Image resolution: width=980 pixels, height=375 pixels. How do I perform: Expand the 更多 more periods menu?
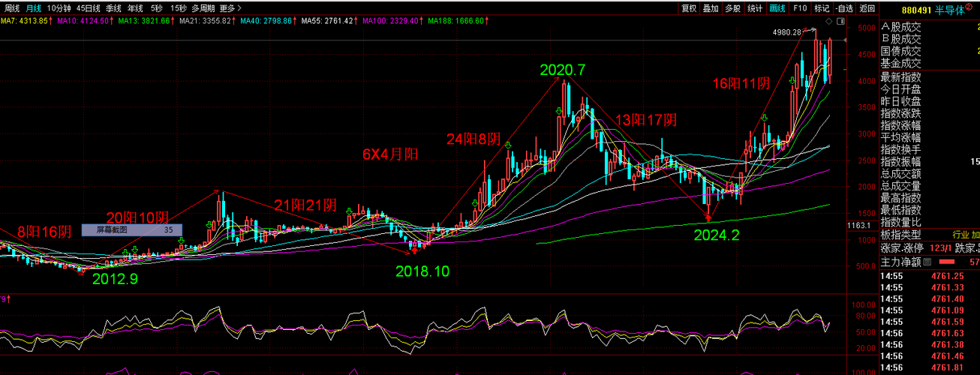coord(230,8)
